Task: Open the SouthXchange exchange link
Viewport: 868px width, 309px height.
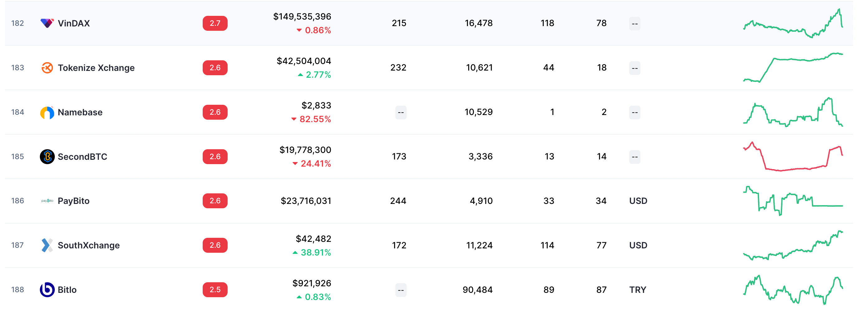Action: pos(89,245)
